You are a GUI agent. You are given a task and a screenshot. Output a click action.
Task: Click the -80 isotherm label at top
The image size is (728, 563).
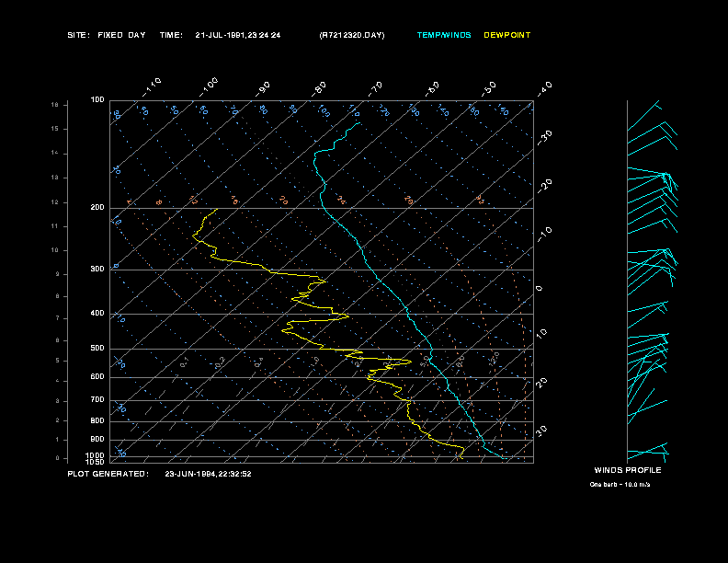(x=319, y=89)
